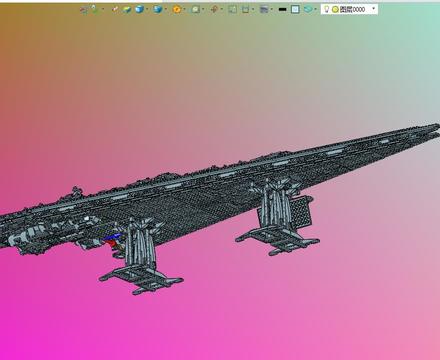Click the blue framed square icon
This screenshot has height=360, width=440.
pos(295,9)
